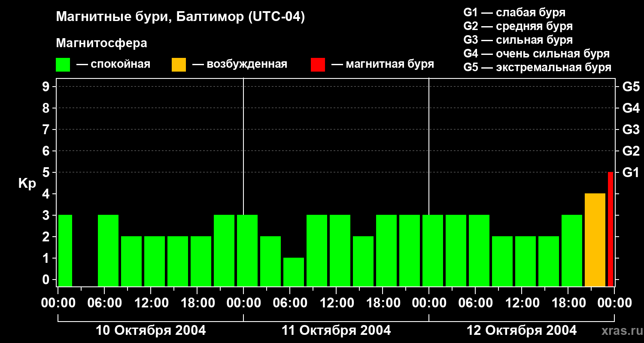Click the 12:00 time label for 10 October

[x=151, y=303]
